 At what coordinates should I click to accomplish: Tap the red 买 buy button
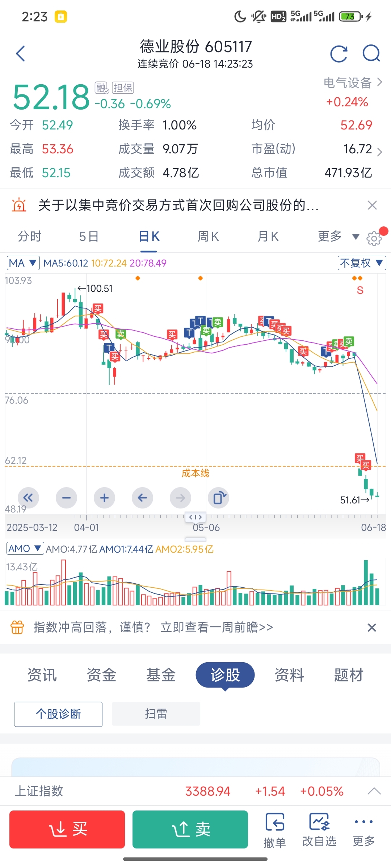67,829
